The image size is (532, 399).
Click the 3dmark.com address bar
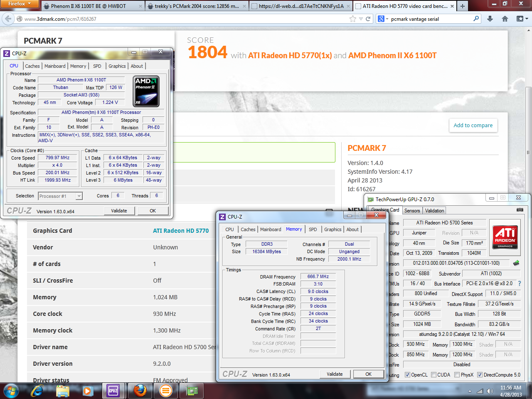click(x=183, y=19)
